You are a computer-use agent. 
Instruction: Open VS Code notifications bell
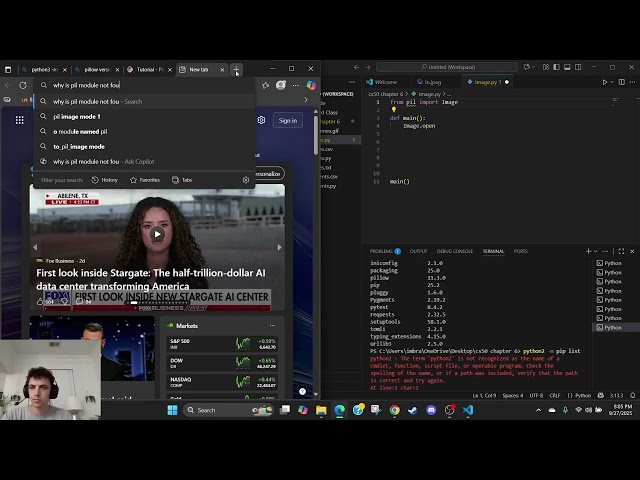tap(632, 396)
